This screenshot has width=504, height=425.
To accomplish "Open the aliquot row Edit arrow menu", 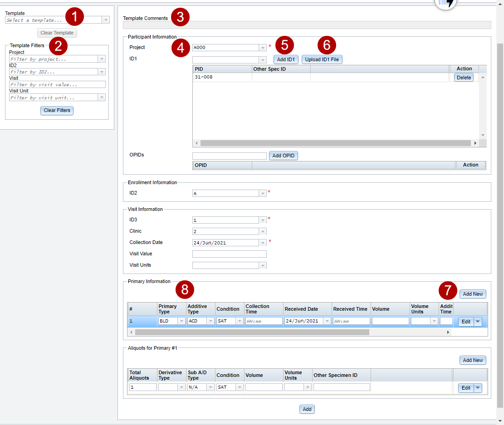I will point(478,388).
